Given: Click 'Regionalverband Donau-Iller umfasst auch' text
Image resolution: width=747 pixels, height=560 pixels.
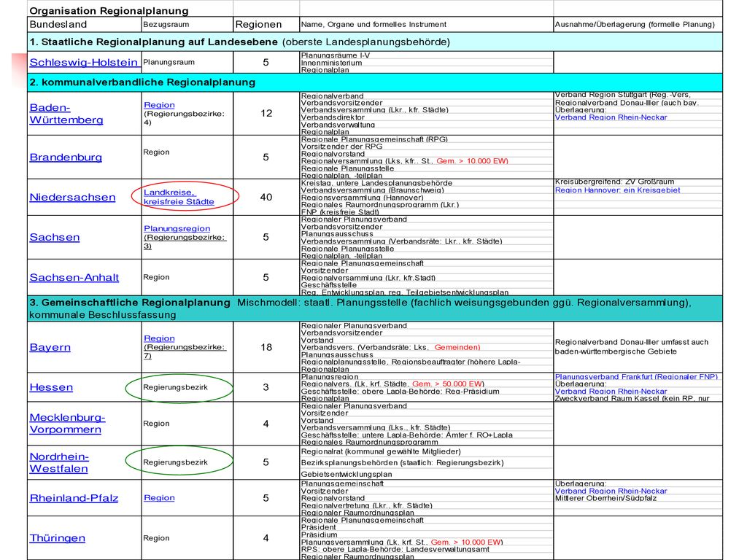Looking at the screenshot, I should click(x=631, y=342).
